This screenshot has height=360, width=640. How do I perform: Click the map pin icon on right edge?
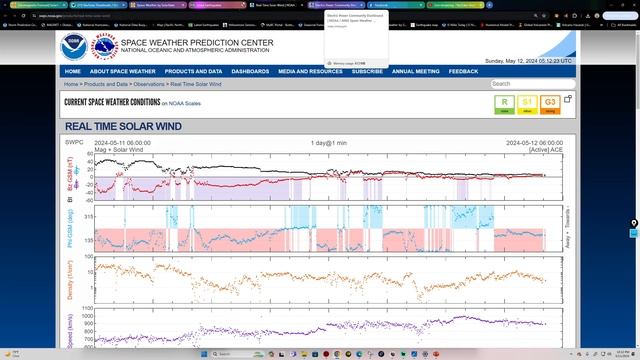(x=634, y=223)
